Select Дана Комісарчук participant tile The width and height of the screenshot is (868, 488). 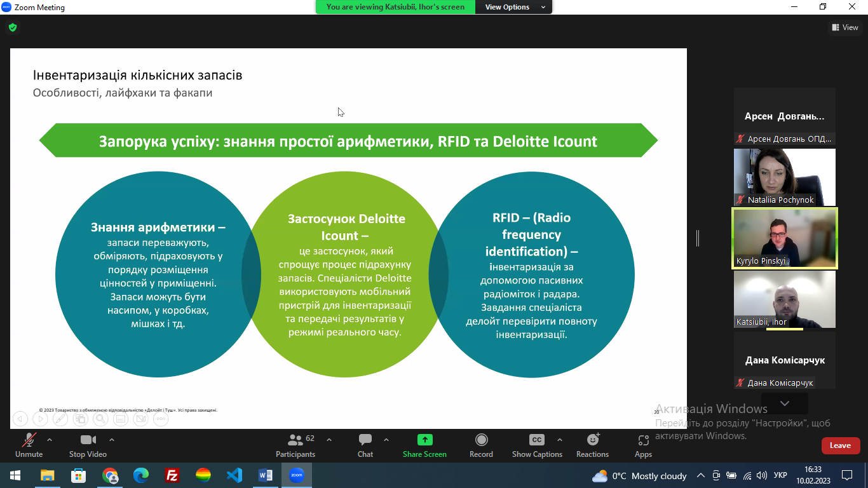pos(785,360)
